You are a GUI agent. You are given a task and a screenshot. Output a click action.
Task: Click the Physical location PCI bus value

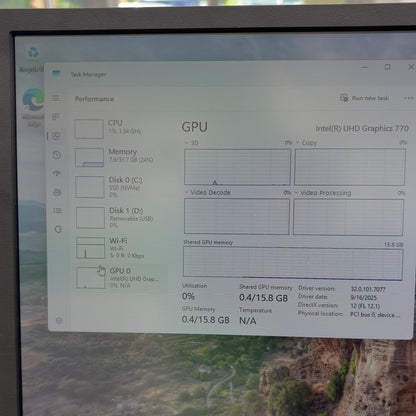(x=375, y=315)
